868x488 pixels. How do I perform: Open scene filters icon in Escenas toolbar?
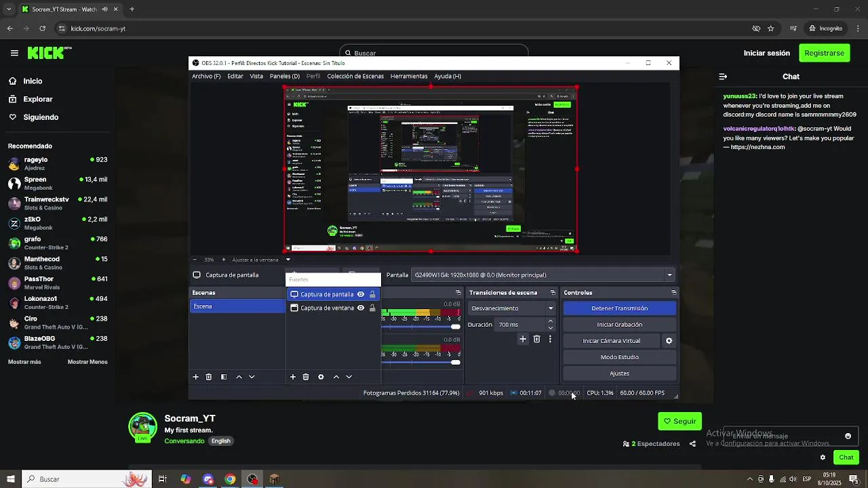click(224, 377)
